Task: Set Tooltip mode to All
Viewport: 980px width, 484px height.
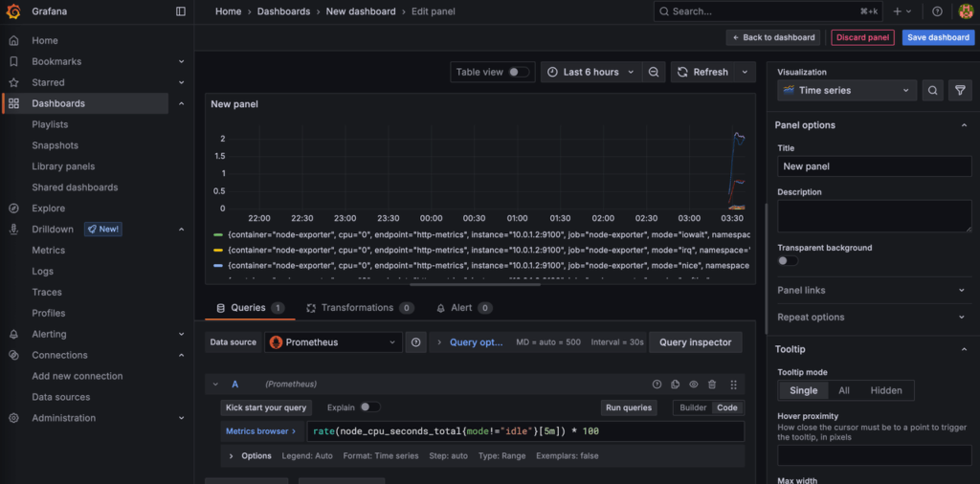Action: point(844,390)
